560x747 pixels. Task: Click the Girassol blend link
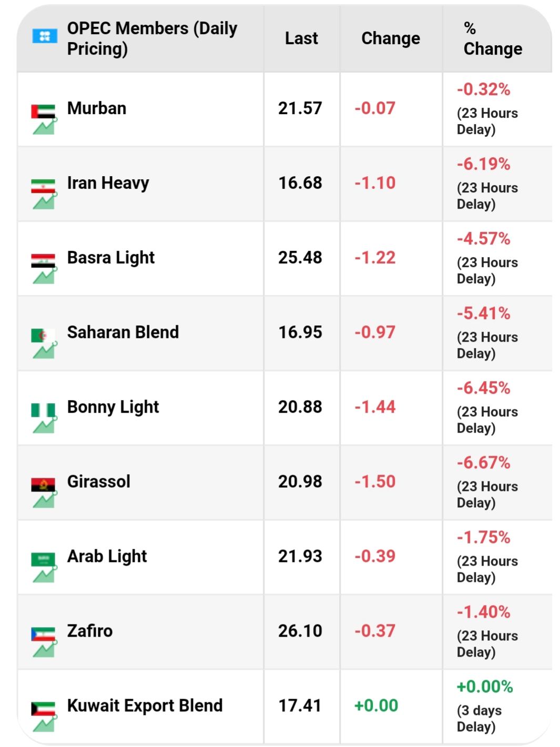pos(98,482)
